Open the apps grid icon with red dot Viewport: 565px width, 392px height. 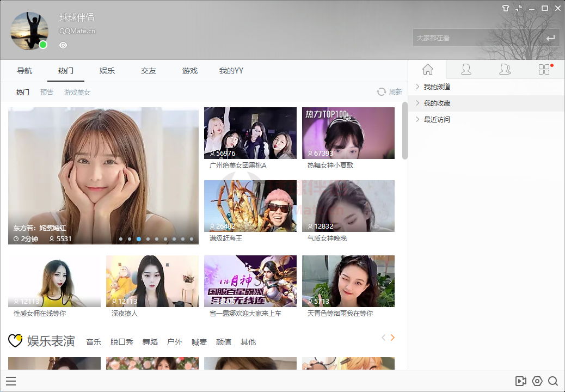(544, 69)
